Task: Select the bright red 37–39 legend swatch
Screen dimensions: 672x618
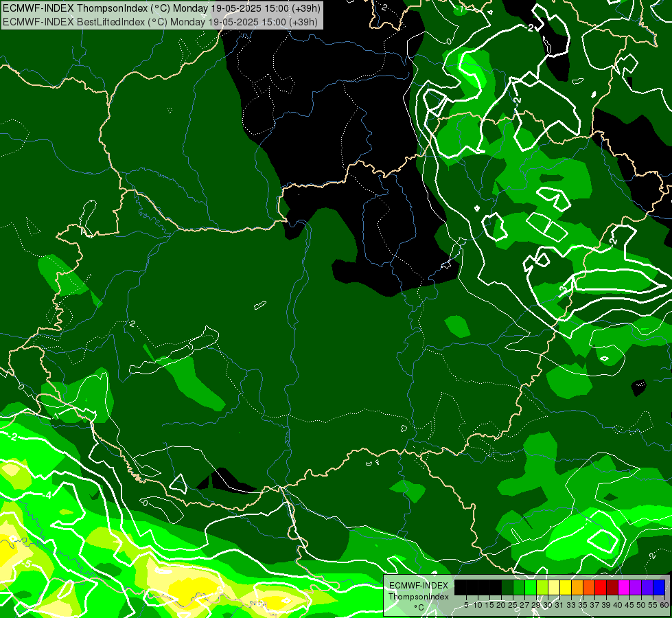Action: click(x=601, y=587)
